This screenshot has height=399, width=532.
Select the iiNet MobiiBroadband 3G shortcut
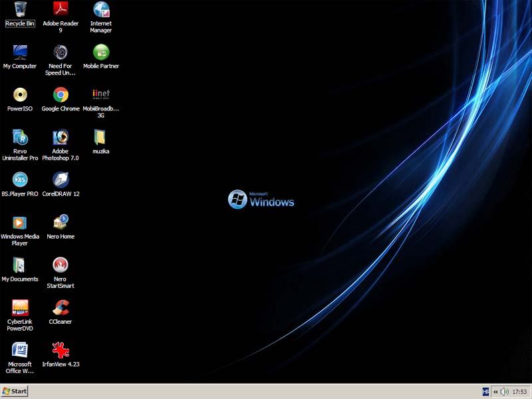click(101, 95)
